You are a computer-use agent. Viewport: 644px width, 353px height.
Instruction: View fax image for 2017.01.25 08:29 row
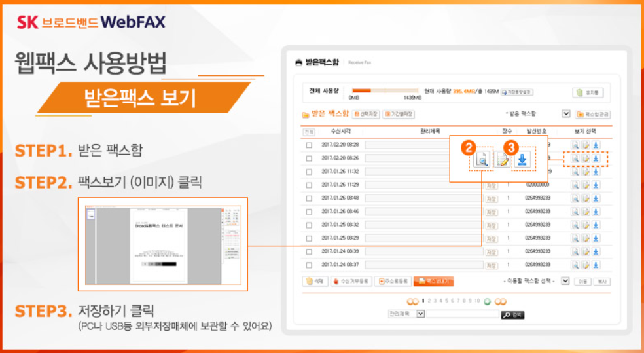[575, 238]
